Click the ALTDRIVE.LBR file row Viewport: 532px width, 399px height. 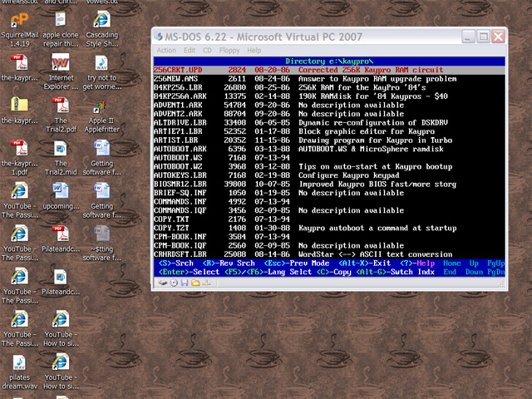pyautogui.click(x=329, y=123)
